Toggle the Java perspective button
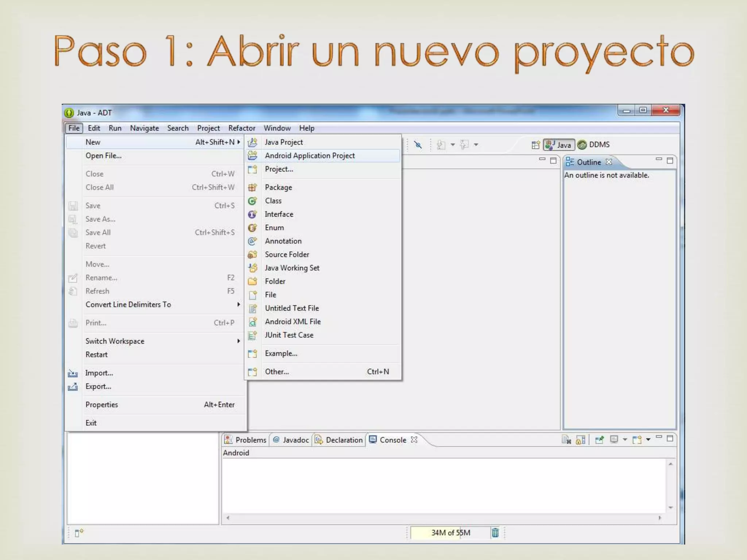The height and width of the screenshot is (560, 747). 559,145
